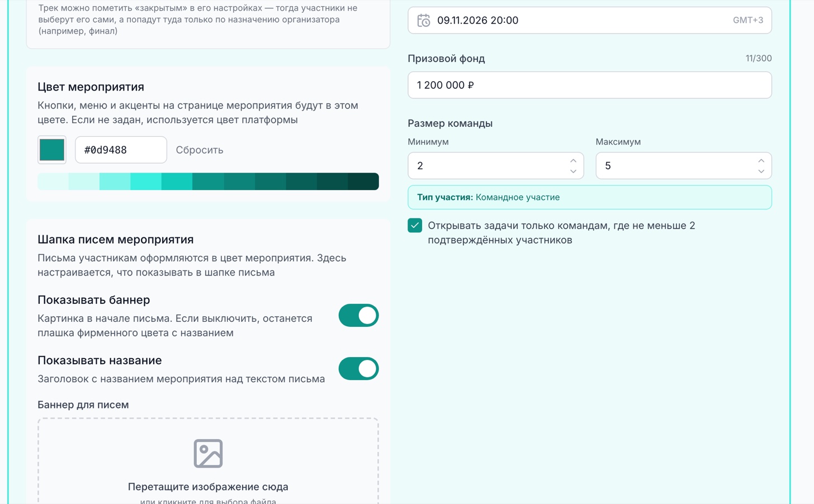The height and width of the screenshot is (504, 814).
Task: Click the Показывать название heading text
Action: 100,360
